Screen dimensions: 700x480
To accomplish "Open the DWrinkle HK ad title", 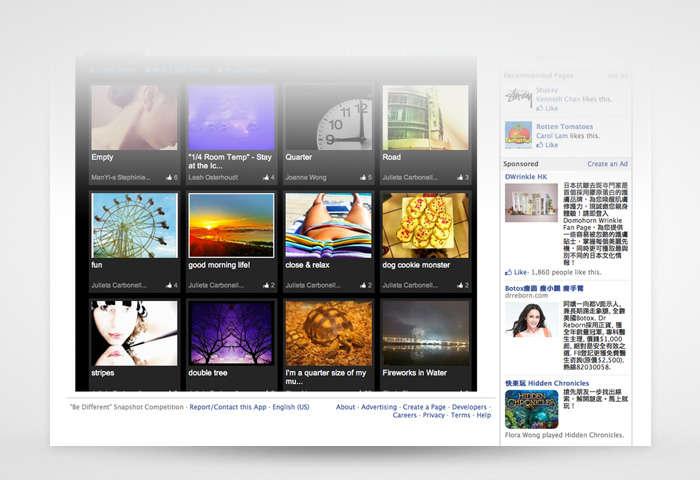I will [526, 177].
